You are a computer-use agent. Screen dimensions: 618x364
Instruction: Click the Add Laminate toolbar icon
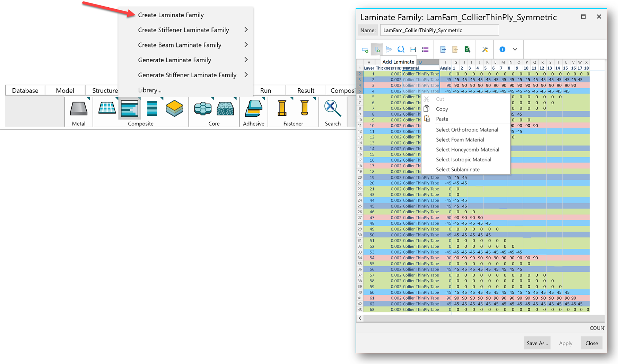[x=377, y=50]
